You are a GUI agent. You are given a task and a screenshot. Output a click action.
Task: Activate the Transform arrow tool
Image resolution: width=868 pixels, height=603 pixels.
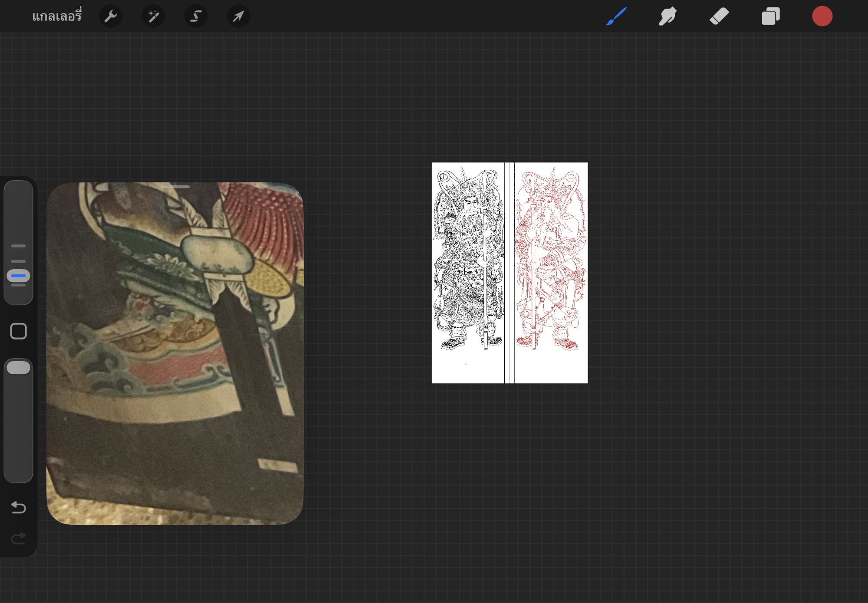pos(238,16)
